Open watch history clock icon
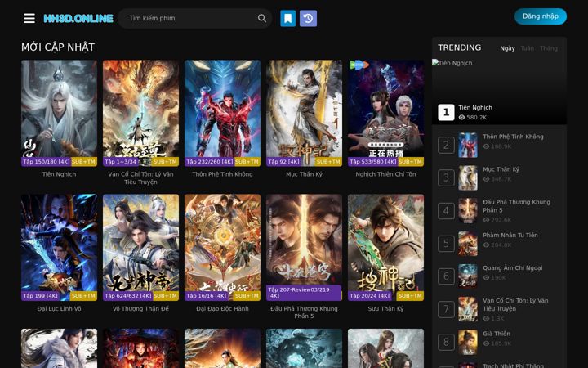Image resolution: width=588 pixels, height=368 pixels. (x=308, y=18)
